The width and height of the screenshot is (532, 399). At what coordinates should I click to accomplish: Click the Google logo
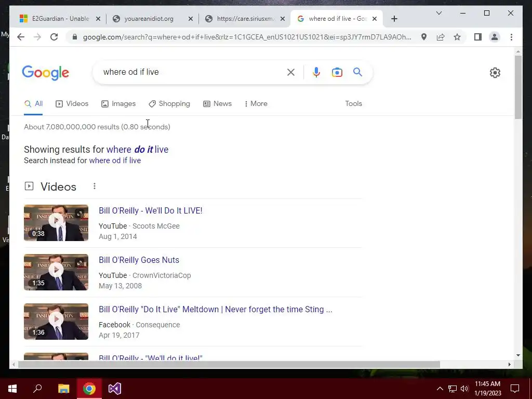(46, 73)
